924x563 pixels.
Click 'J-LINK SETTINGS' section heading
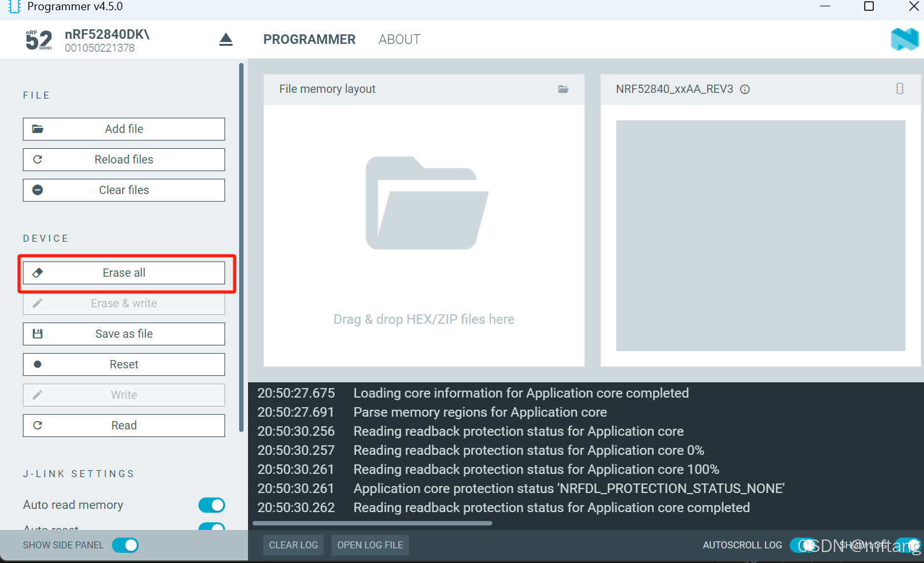tap(79, 474)
